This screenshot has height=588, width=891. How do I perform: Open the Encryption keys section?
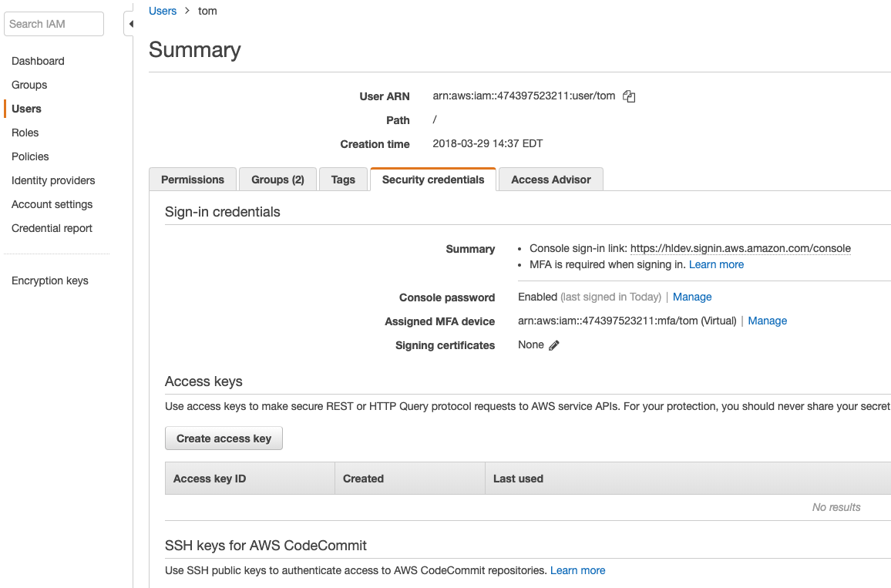pyautogui.click(x=49, y=281)
